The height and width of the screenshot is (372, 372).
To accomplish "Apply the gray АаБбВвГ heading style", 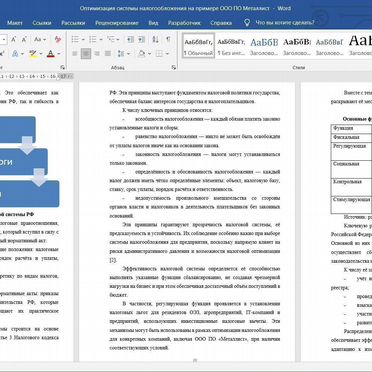I will pyautogui.click(x=329, y=46).
